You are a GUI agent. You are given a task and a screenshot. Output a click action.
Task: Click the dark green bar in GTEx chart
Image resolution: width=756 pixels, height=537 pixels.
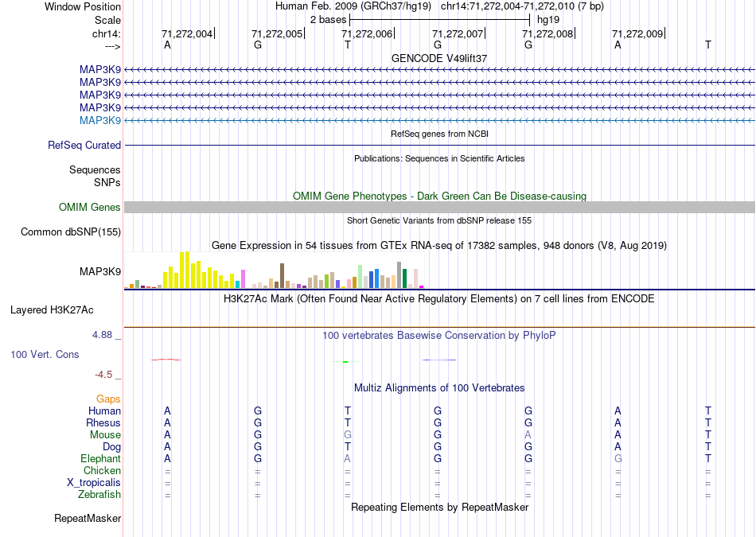pyautogui.click(x=404, y=278)
